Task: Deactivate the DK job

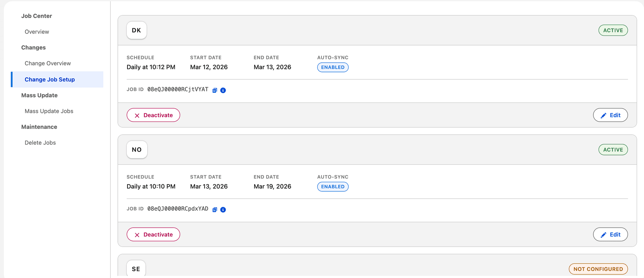Action: click(x=153, y=115)
